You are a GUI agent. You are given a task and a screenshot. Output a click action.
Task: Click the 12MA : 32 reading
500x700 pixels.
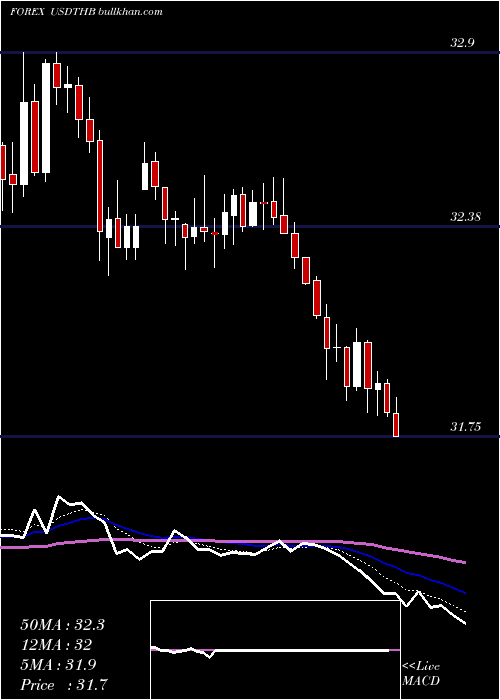point(56,645)
